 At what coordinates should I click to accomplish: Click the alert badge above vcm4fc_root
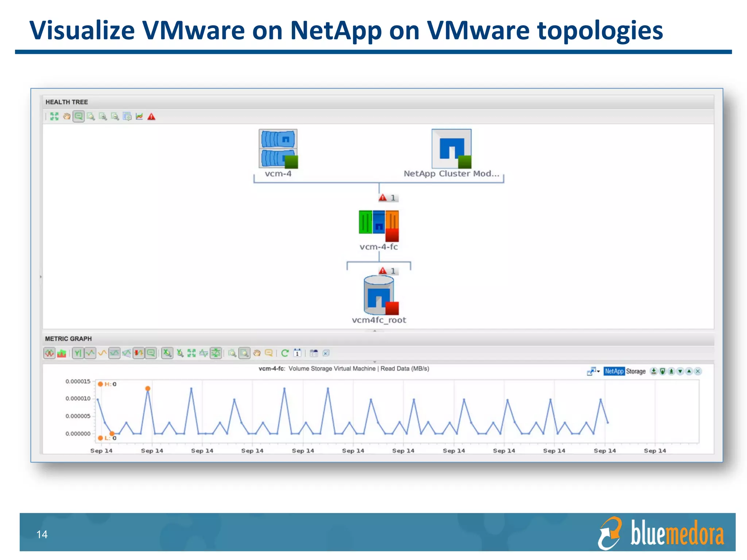[388, 271]
